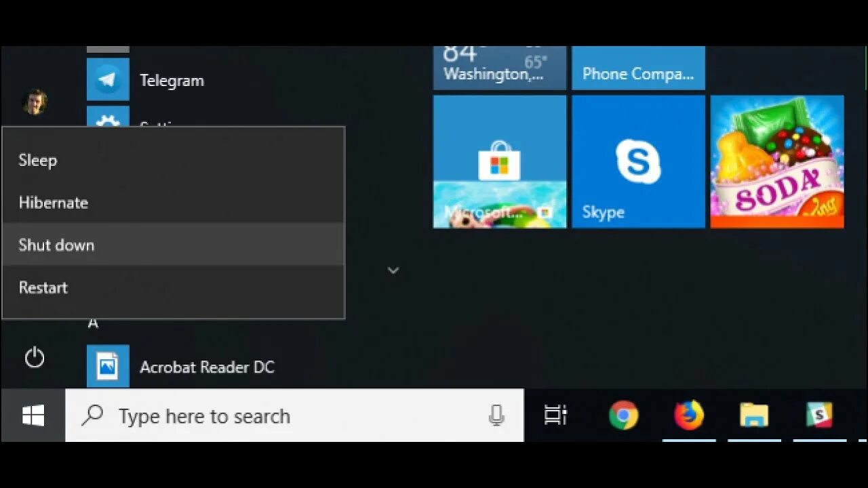Open the Phone Companion tile
This screenshot has width=868, height=488.
638,68
